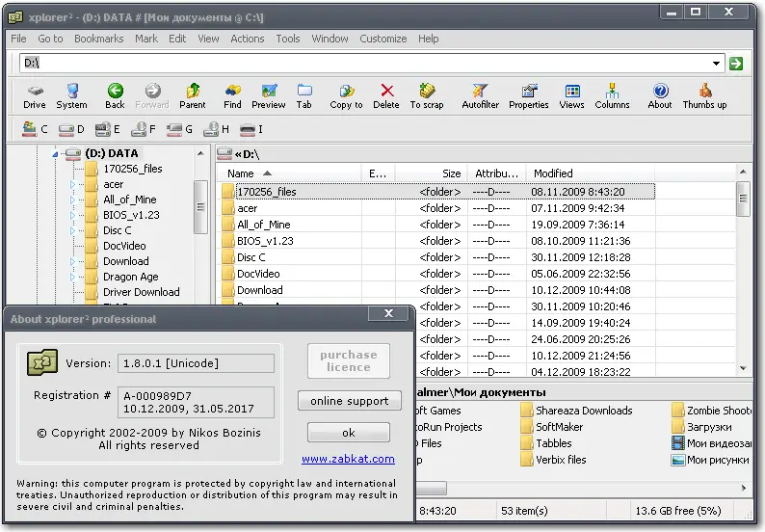The height and width of the screenshot is (532, 765).
Task: Select the SoftMaker folder
Action: [552, 427]
